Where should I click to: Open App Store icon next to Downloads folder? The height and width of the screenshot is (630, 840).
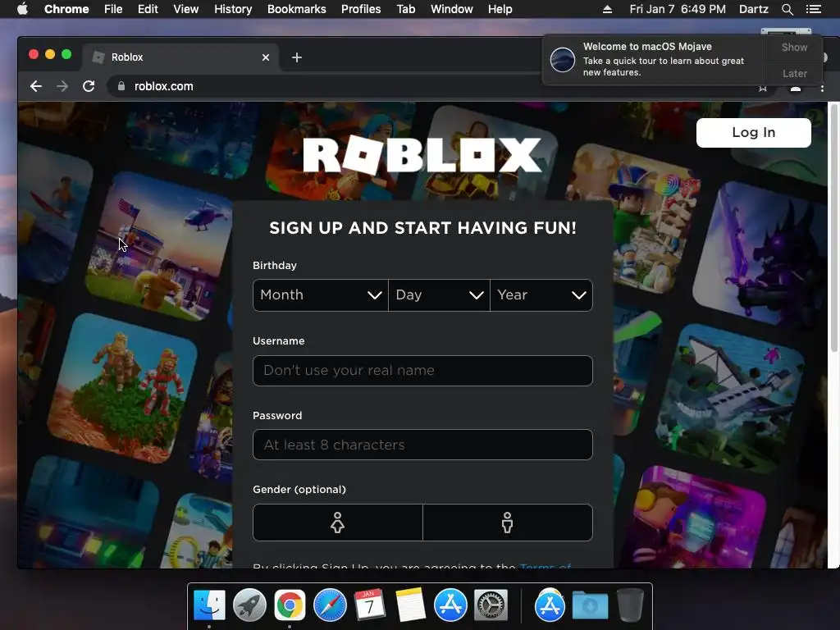pos(549,605)
